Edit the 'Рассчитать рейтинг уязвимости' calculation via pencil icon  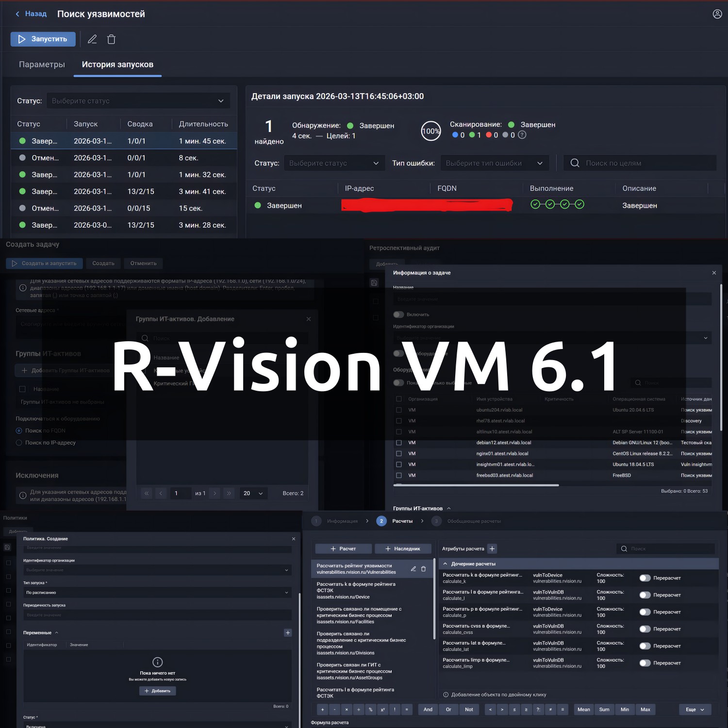pyautogui.click(x=413, y=569)
